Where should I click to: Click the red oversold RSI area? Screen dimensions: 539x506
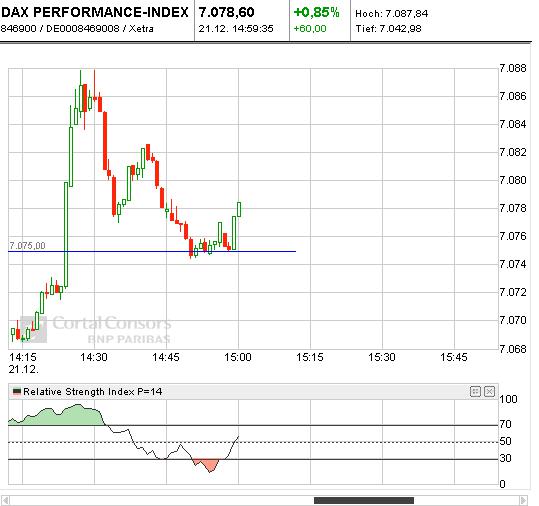click(207, 464)
